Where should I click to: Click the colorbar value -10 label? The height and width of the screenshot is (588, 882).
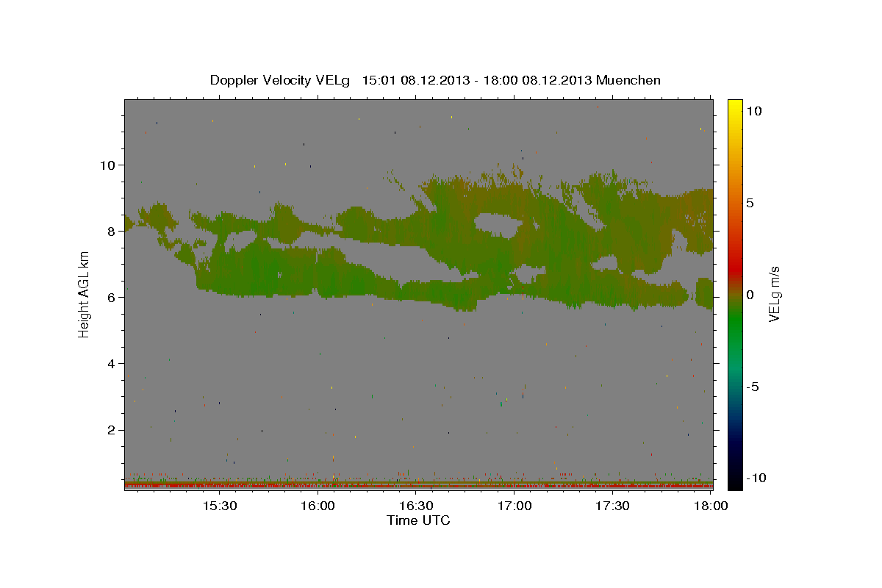pyautogui.click(x=756, y=478)
